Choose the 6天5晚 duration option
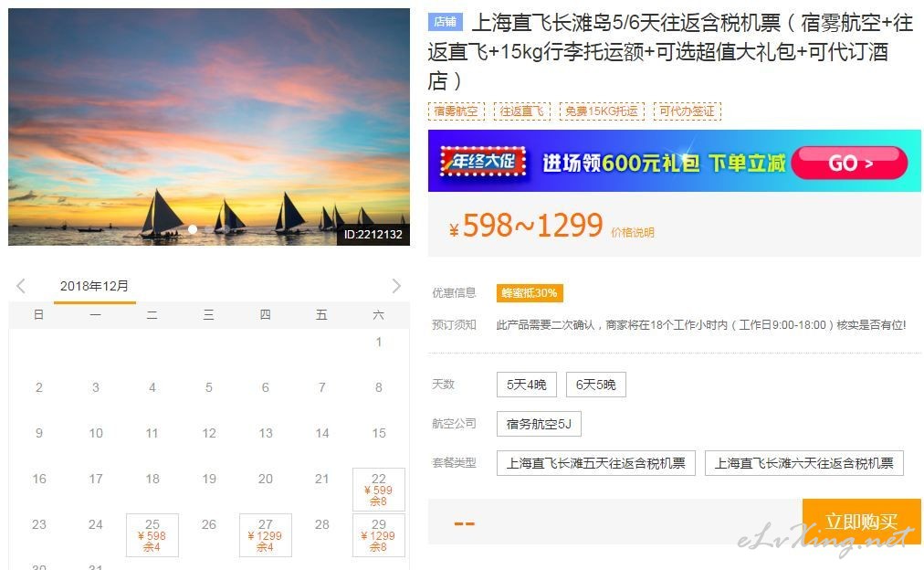 pyautogui.click(x=596, y=385)
